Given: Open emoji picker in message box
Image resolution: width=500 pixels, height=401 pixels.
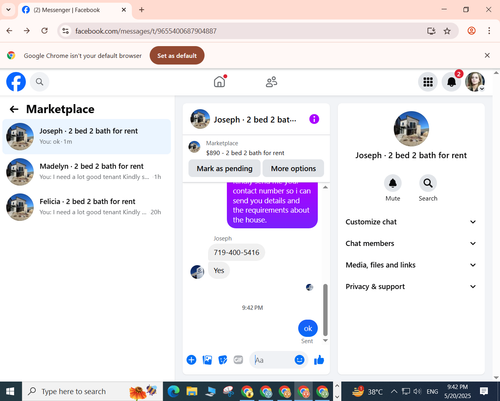Looking at the screenshot, I should pyautogui.click(x=299, y=360).
